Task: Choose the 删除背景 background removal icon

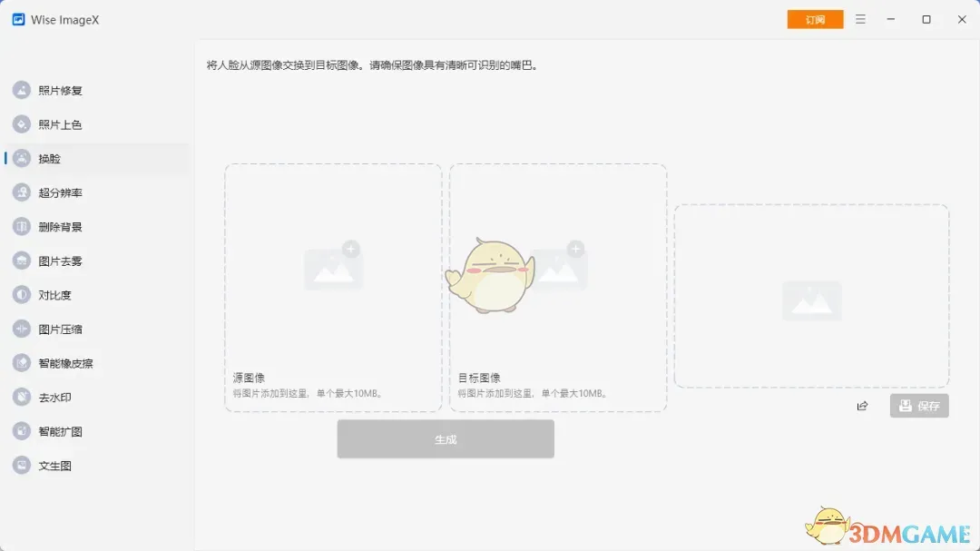Action: 22,227
